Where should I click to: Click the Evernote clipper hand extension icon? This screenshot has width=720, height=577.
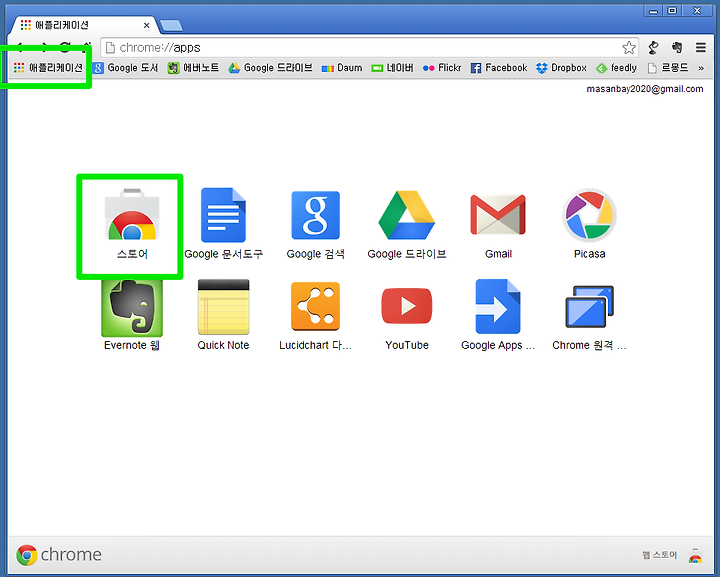(677, 47)
